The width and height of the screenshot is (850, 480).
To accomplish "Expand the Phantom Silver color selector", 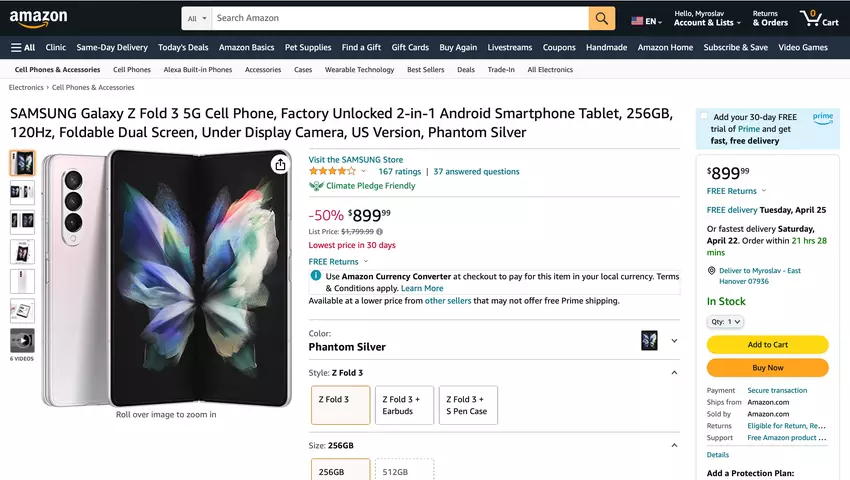I will (x=674, y=340).
